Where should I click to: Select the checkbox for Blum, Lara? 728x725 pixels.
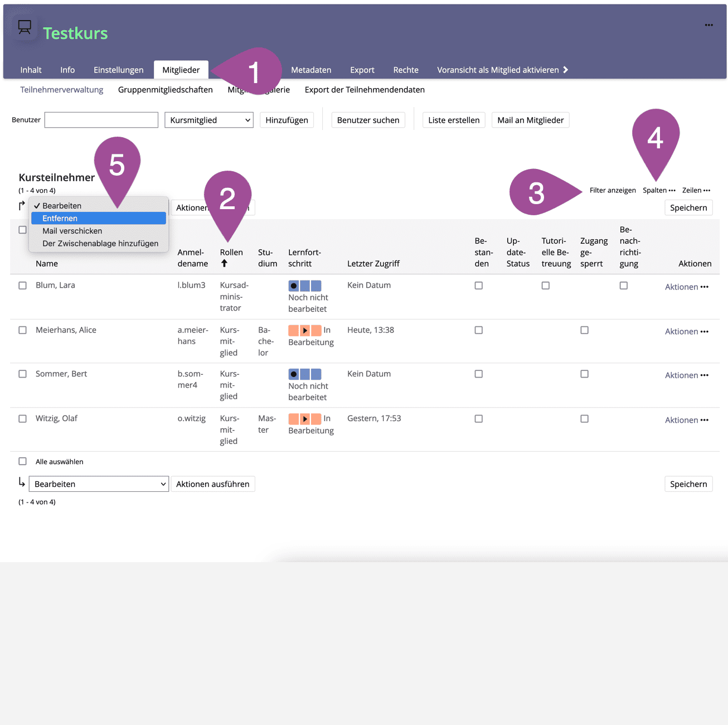[23, 286]
